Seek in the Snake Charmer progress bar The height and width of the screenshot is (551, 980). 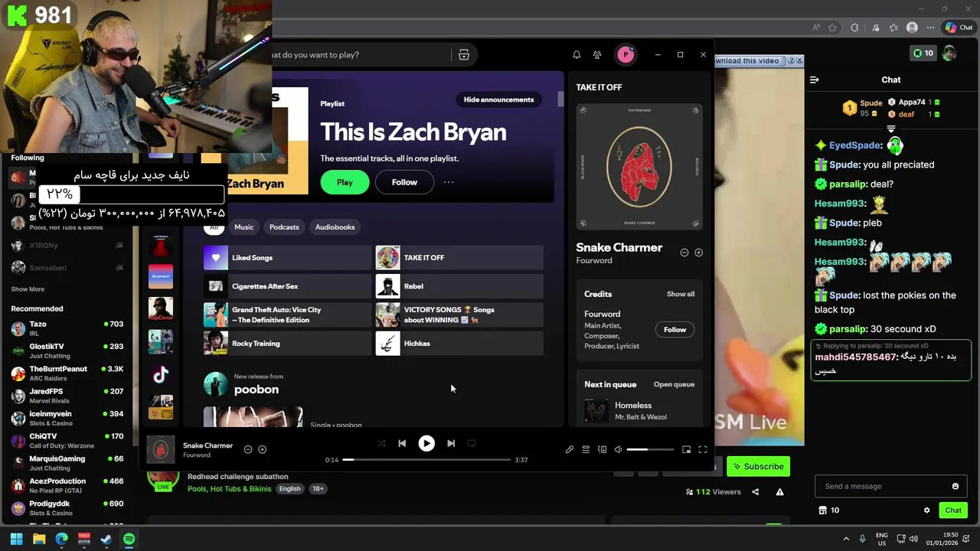click(x=426, y=459)
